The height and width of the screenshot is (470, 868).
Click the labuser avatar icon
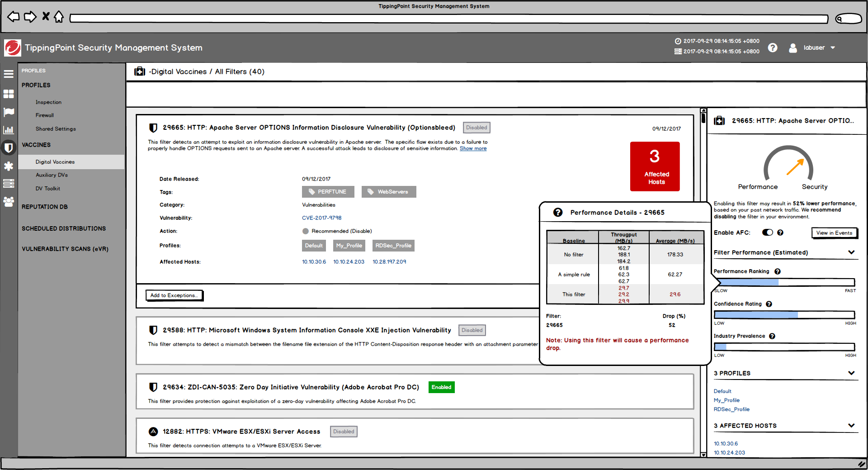793,47
